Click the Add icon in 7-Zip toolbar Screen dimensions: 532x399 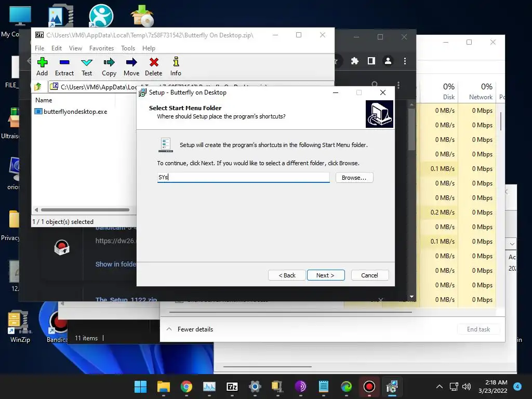42,66
